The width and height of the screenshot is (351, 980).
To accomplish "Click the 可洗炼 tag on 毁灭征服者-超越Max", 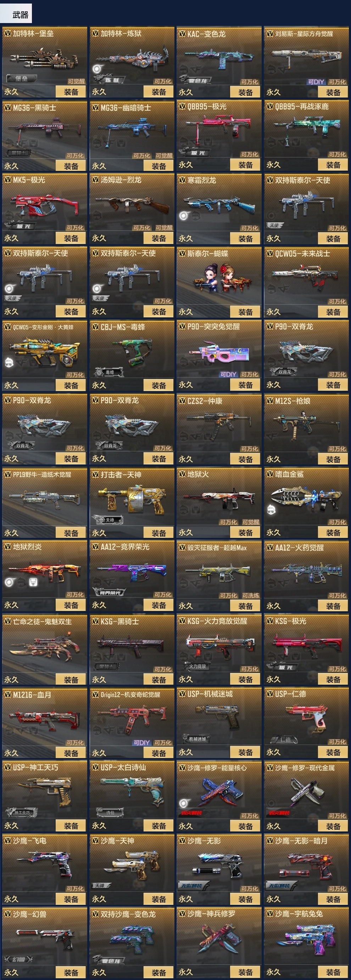I will [251, 595].
